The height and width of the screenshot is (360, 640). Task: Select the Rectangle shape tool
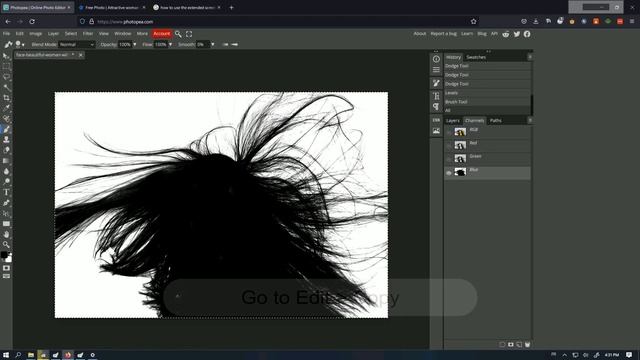tap(6, 224)
